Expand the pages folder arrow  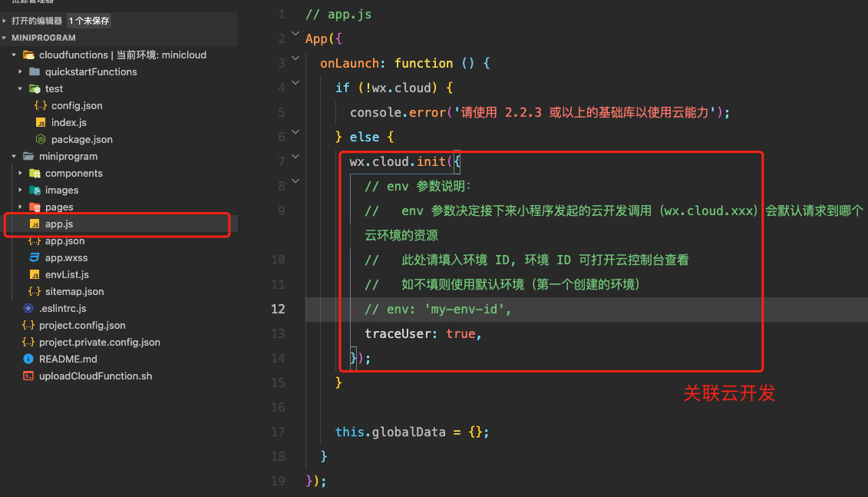(21, 207)
